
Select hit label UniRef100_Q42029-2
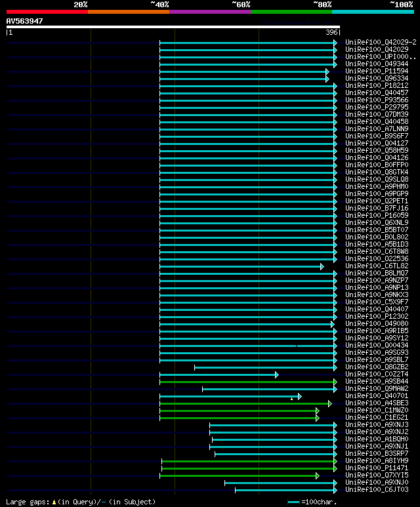point(381,43)
